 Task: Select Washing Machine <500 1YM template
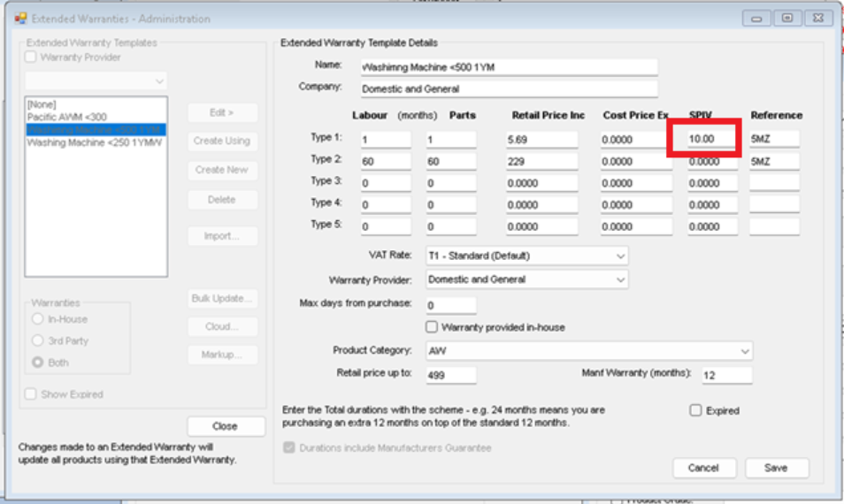tap(96, 130)
